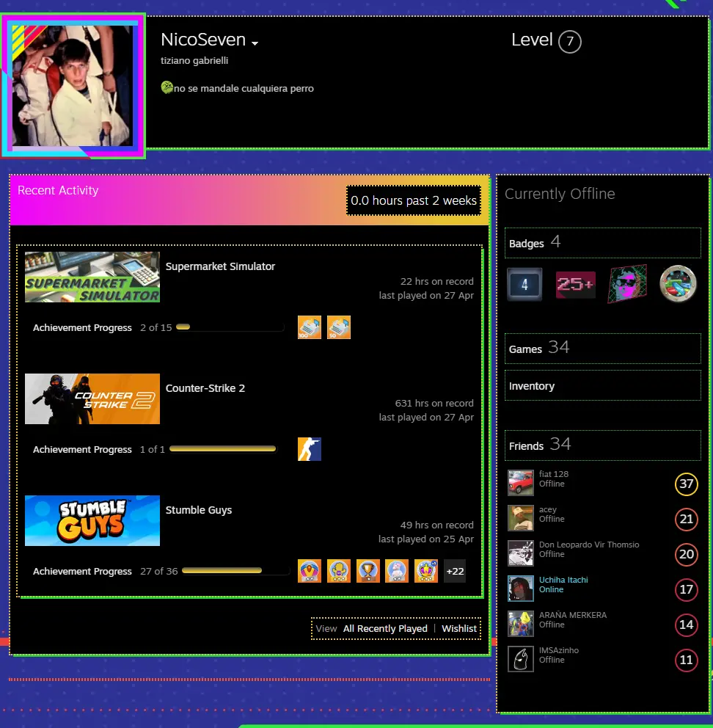The height and width of the screenshot is (728, 713).
Task: View the fifth Stumble Guys crown achievement icon
Action: pos(426,571)
